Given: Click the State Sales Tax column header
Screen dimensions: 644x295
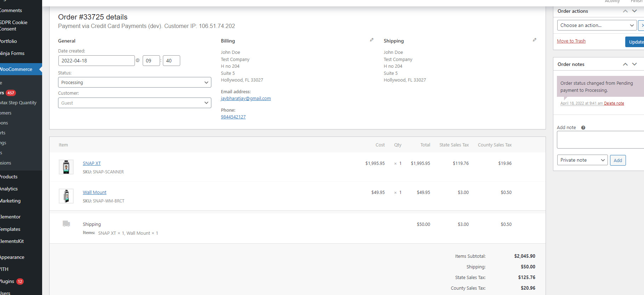Looking at the screenshot, I should coord(454,145).
